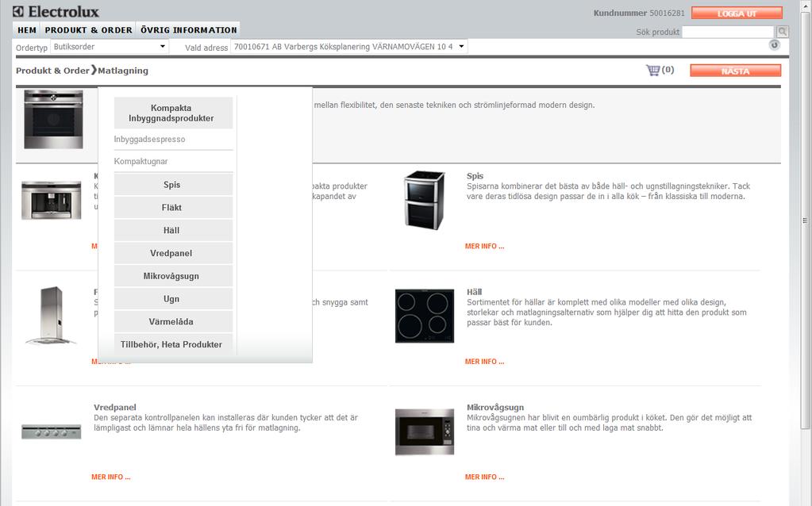Screen dimensions: 812x506
Task: Open MER INFO link under Vredpanel
Action: click(x=111, y=477)
